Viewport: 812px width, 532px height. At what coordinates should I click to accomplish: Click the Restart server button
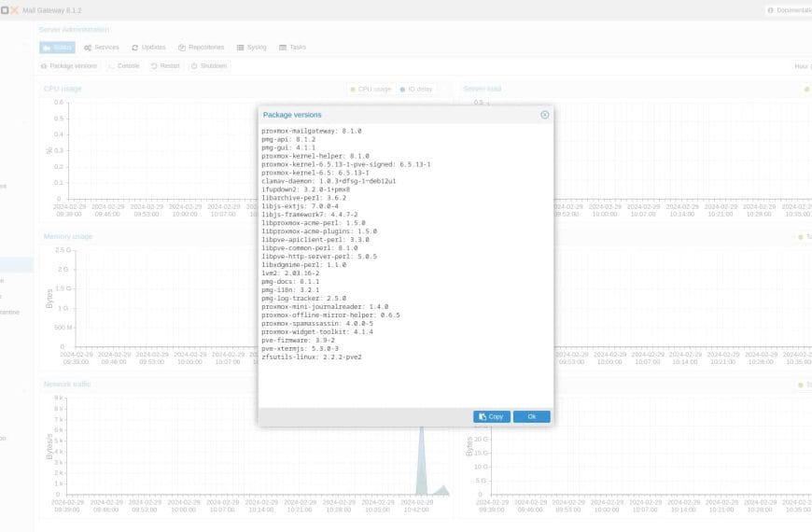[165, 66]
